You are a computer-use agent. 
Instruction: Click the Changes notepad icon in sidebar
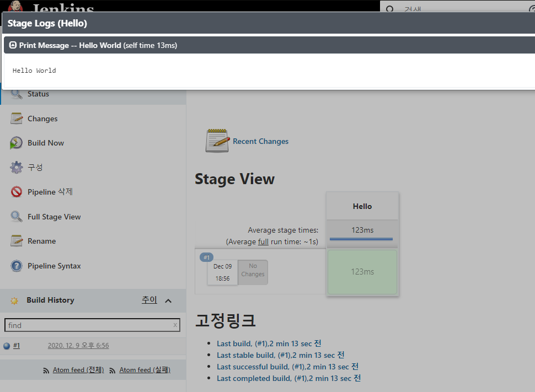point(17,119)
